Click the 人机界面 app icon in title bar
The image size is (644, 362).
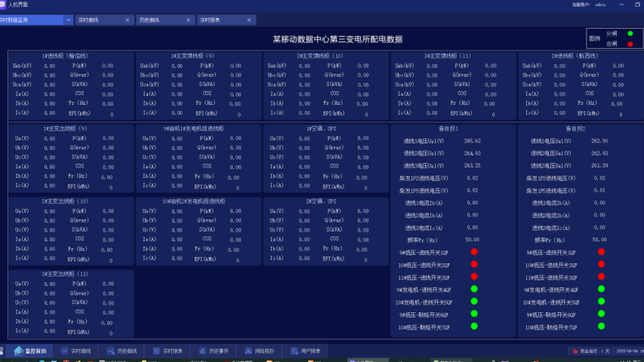click(5, 5)
